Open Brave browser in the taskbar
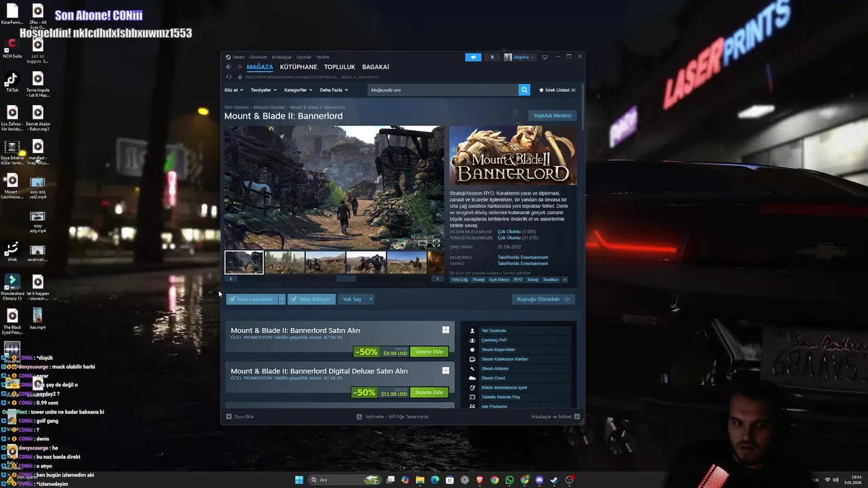The height and width of the screenshot is (488, 868). click(x=480, y=480)
